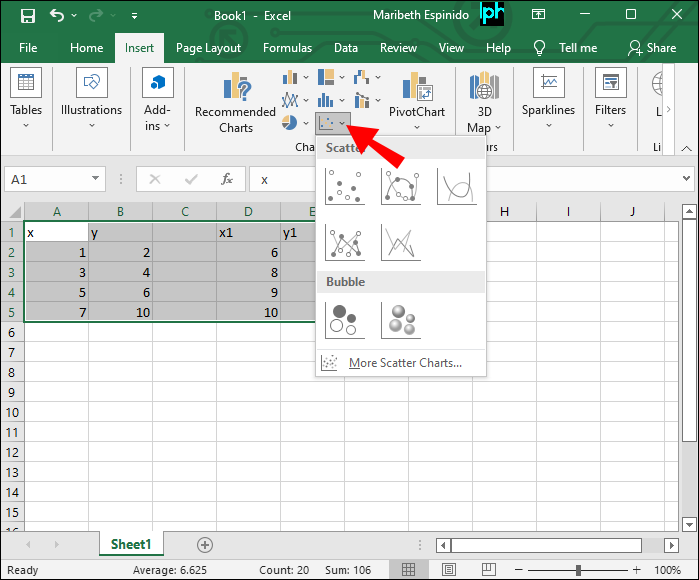
Task: Switch to Normal view
Action: click(408, 569)
